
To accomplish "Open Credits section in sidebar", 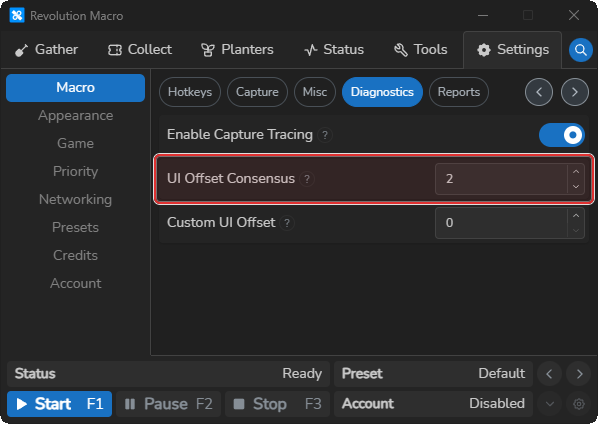I will click(76, 255).
